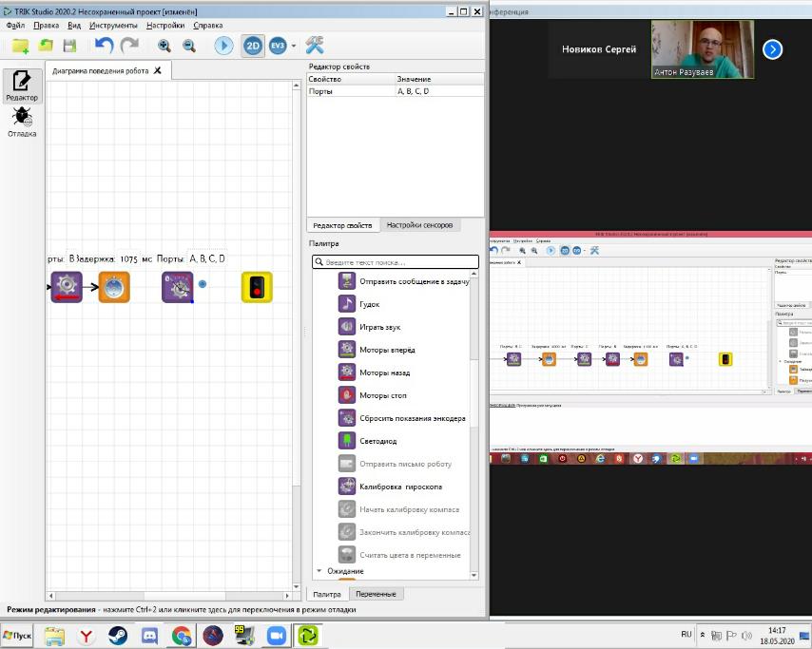The image size is (812, 649).
Task: Click the Undo arrow in toolbar
Action: 104,46
